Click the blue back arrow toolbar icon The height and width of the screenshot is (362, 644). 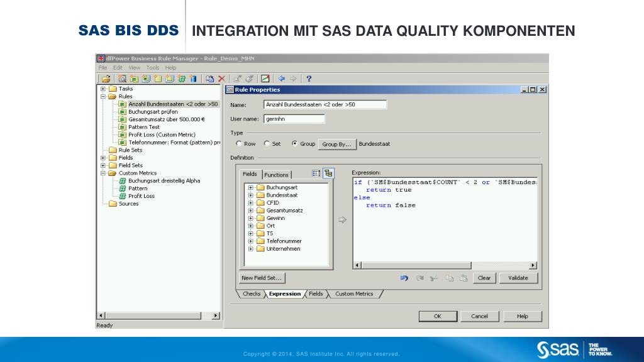[x=281, y=79]
